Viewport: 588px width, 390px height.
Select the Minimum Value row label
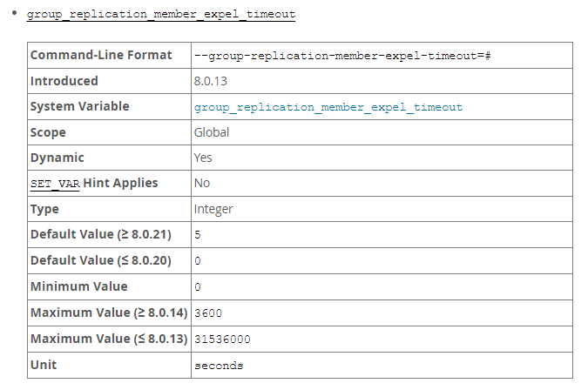coord(78,286)
